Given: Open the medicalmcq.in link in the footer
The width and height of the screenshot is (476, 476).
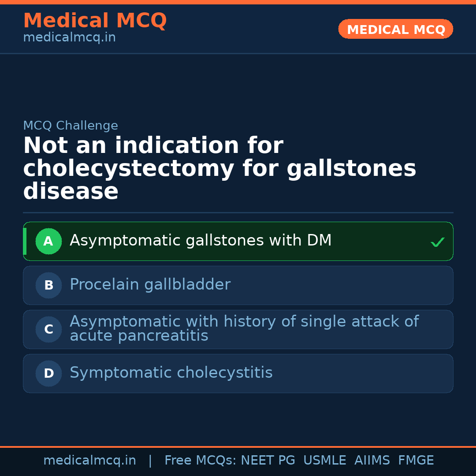Looking at the screenshot, I should click(x=89, y=461).
